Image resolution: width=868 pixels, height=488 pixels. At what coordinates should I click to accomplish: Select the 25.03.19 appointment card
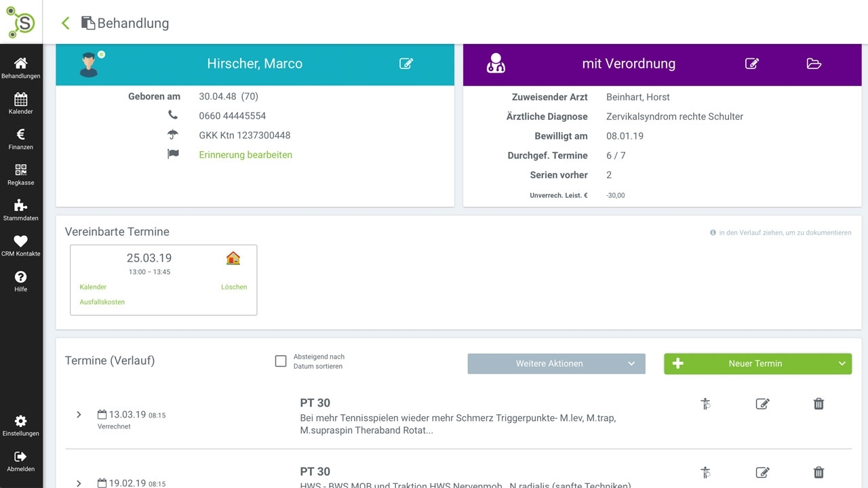coord(163,280)
